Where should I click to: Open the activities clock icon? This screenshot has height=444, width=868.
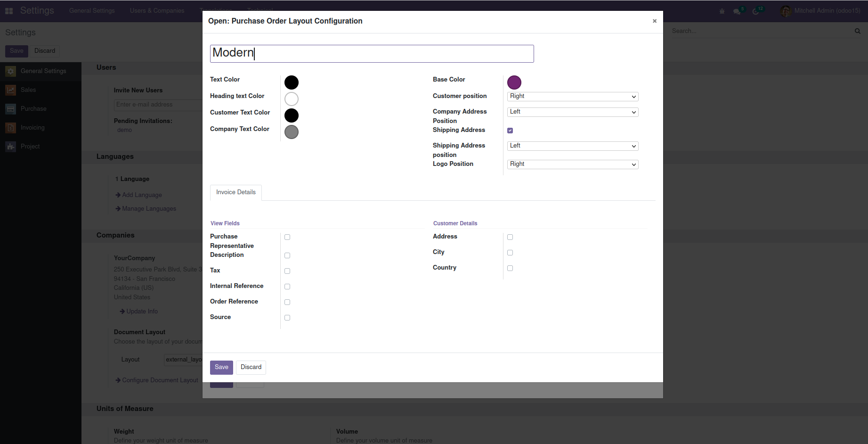tap(756, 11)
